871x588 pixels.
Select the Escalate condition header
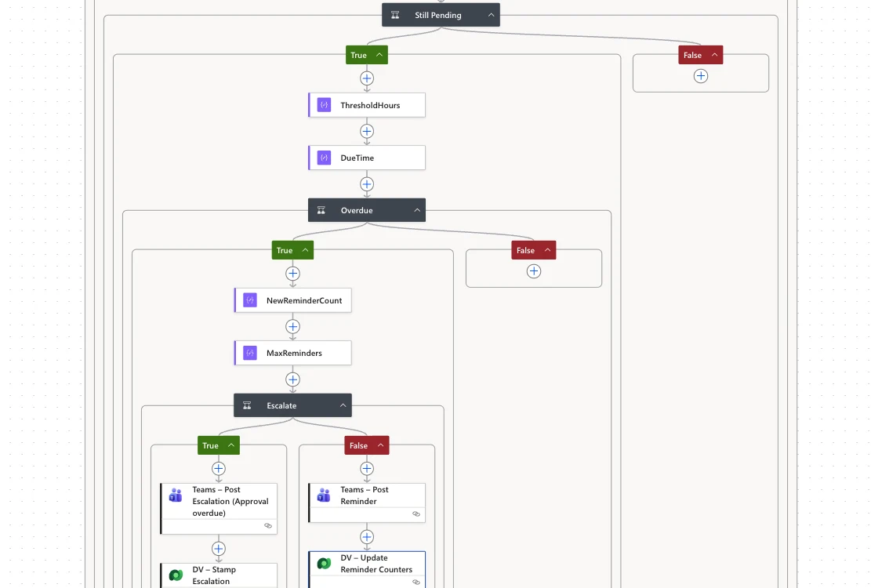point(292,406)
